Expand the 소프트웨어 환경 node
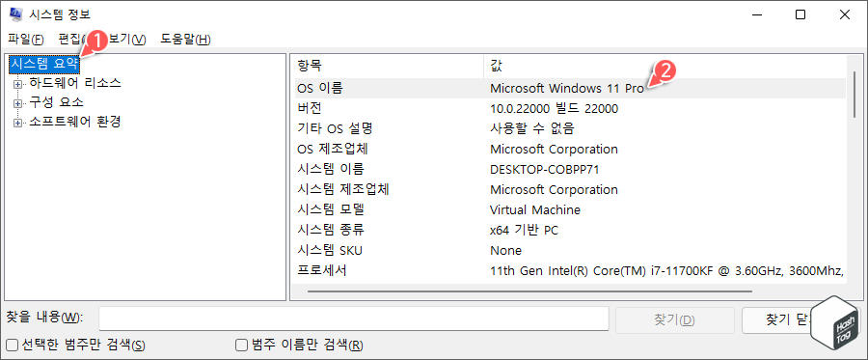868x360 pixels. 18,123
